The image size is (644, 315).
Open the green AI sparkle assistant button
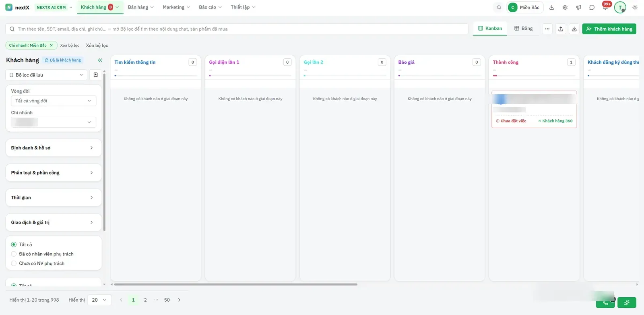click(x=627, y=303)
